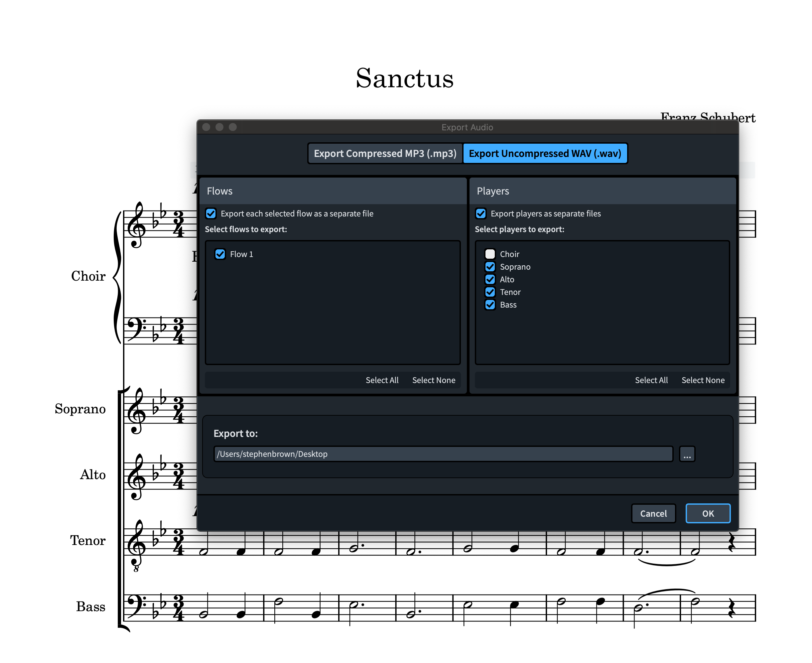Image resolution: width=812 pixels, height=663 pixels.
Task: Click Select None under Flows
Action: click(x=434, y=380)
